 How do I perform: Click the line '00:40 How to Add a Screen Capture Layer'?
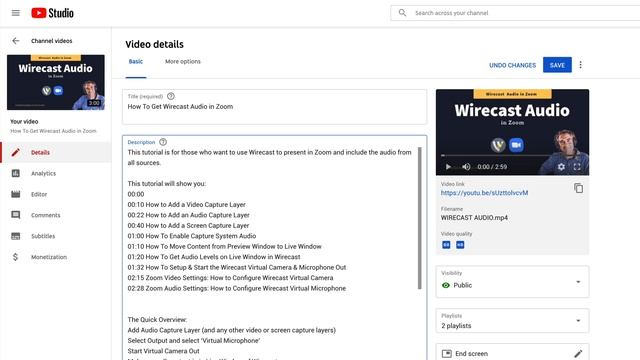pyautogui.click(x=188, y=225)
